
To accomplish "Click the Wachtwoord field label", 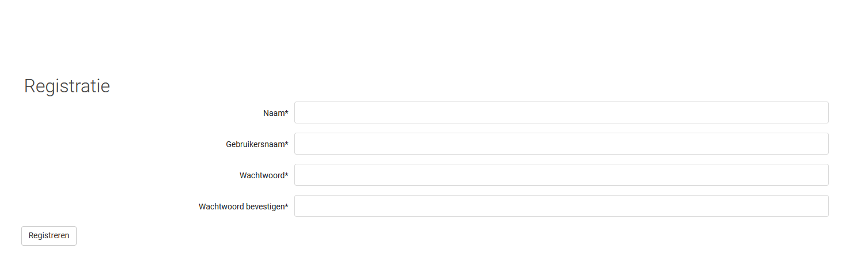I will tap(262, 175).
